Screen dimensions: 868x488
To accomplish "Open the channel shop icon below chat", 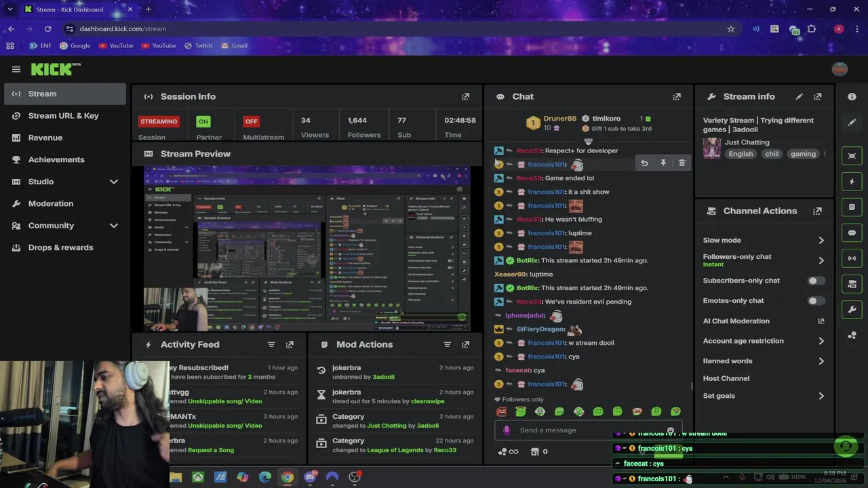I will click(x=534, y=452).
